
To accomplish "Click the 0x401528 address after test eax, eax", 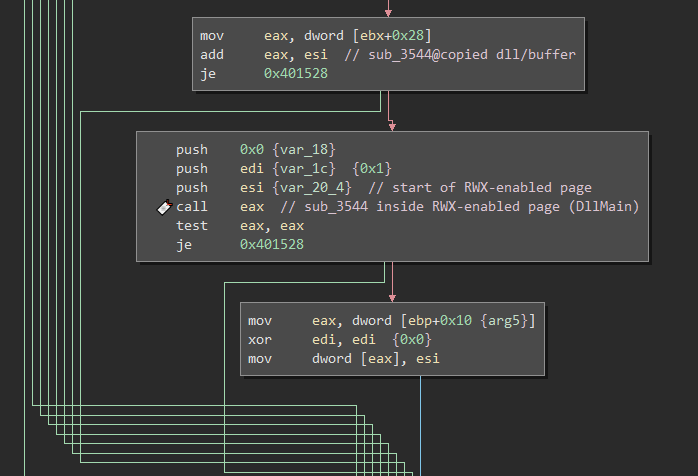I will [x=272, y=244].
